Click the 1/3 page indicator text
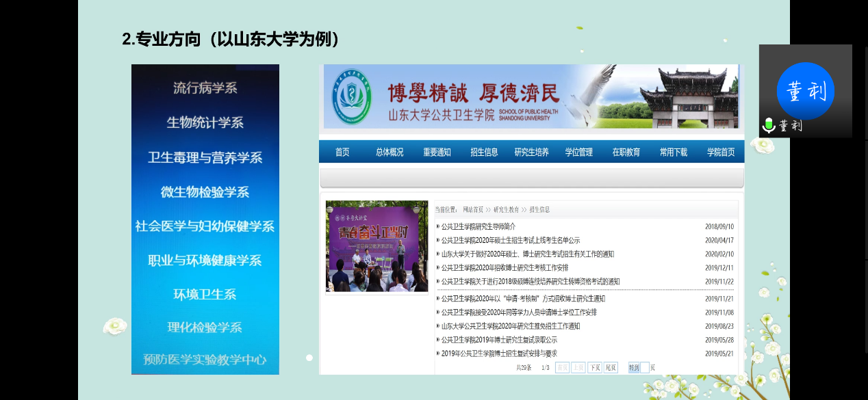Screen dimensions: 868x400 [x=546, y=368]
